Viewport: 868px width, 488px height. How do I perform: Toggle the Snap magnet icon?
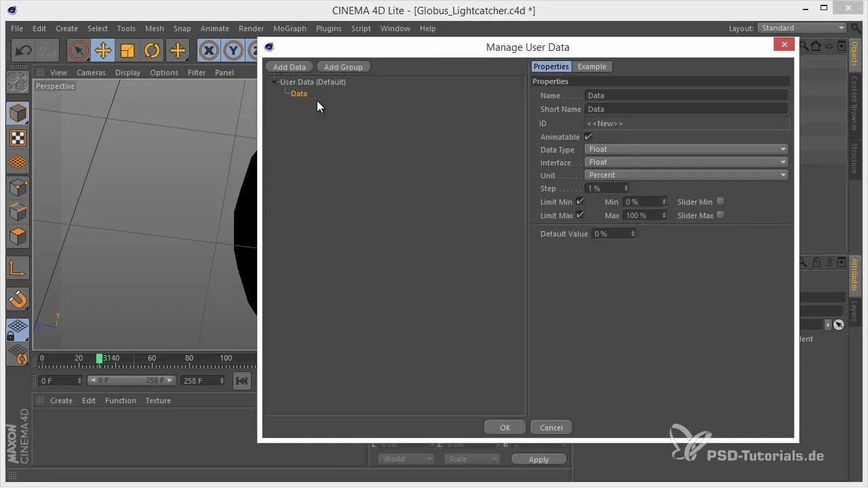coord(18,299)
